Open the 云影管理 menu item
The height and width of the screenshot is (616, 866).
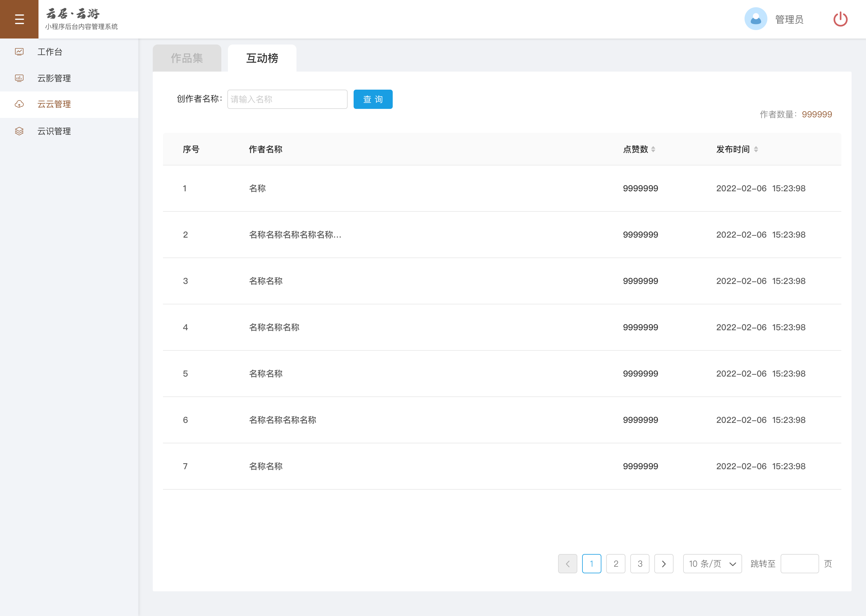click(69, 78)
